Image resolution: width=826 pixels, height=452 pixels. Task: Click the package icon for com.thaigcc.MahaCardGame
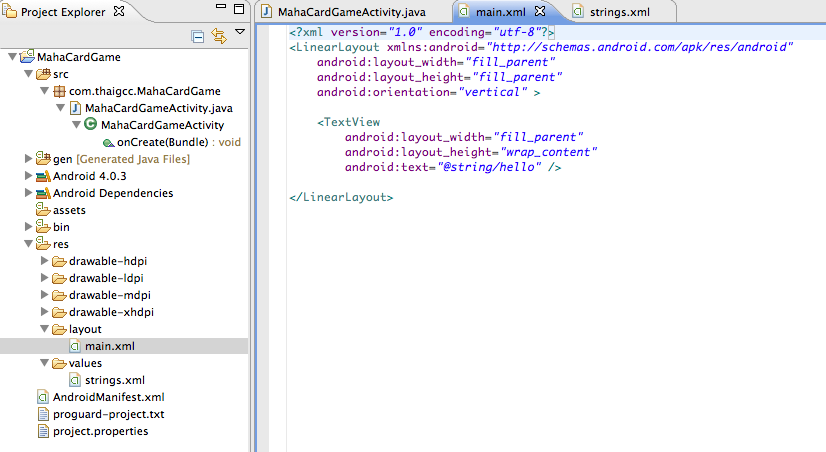[x=60, y=91]
